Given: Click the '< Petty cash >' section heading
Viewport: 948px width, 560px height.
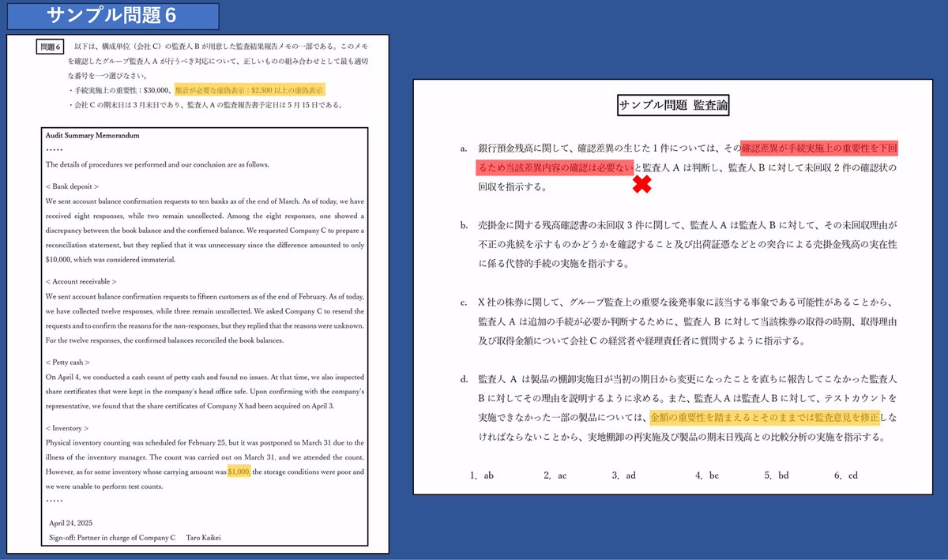Looking at the screenshot, I should (x=68, y=363).
